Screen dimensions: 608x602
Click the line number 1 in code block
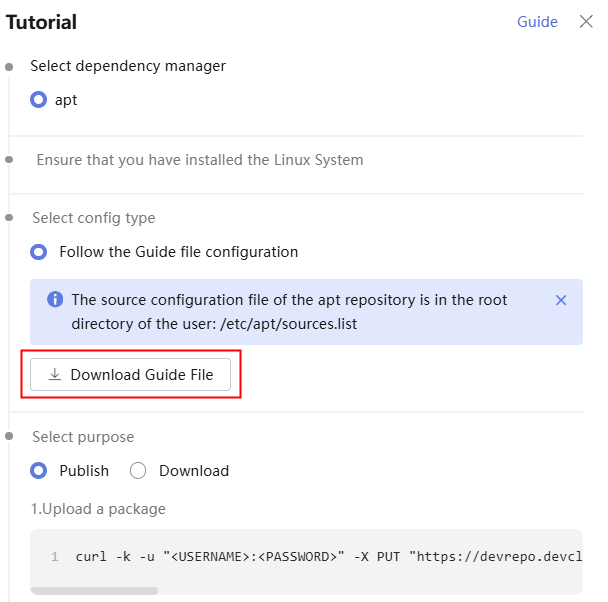(x=55, y=557)
